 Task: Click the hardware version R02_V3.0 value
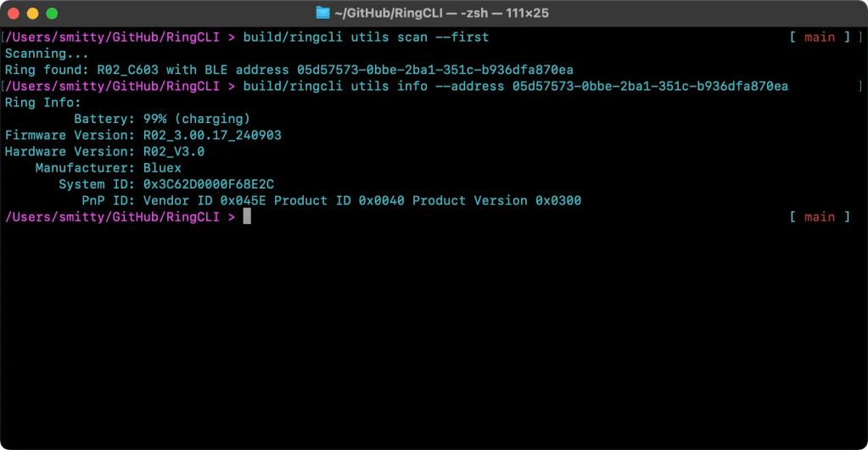pyautogui.click(x=173, y=151)
